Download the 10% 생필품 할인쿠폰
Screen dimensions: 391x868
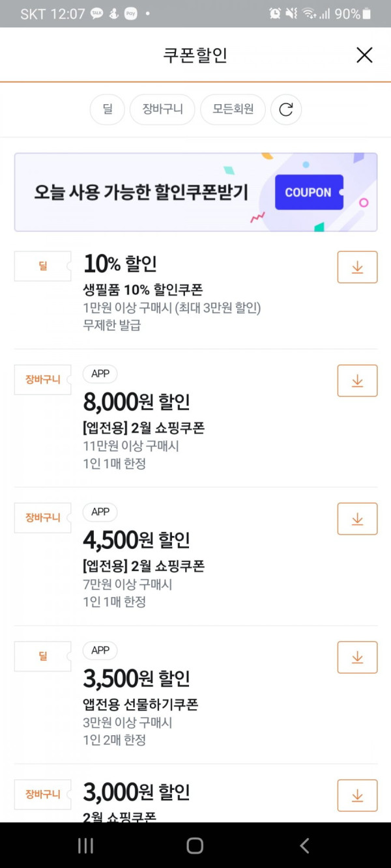(x=357, y=267)
